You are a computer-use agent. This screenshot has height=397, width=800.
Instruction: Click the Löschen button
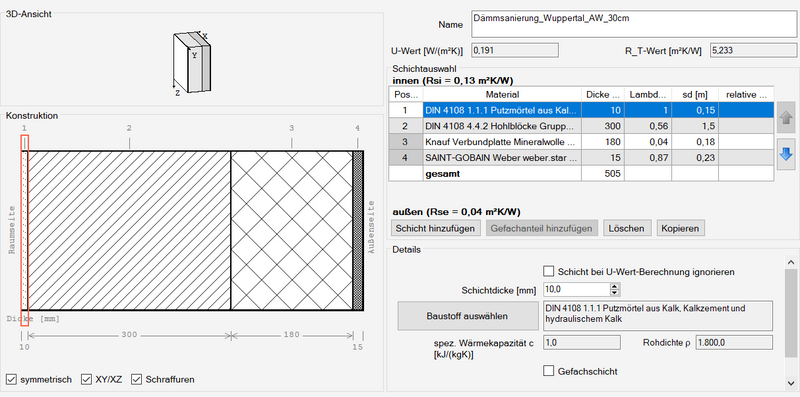pos(627,228)
